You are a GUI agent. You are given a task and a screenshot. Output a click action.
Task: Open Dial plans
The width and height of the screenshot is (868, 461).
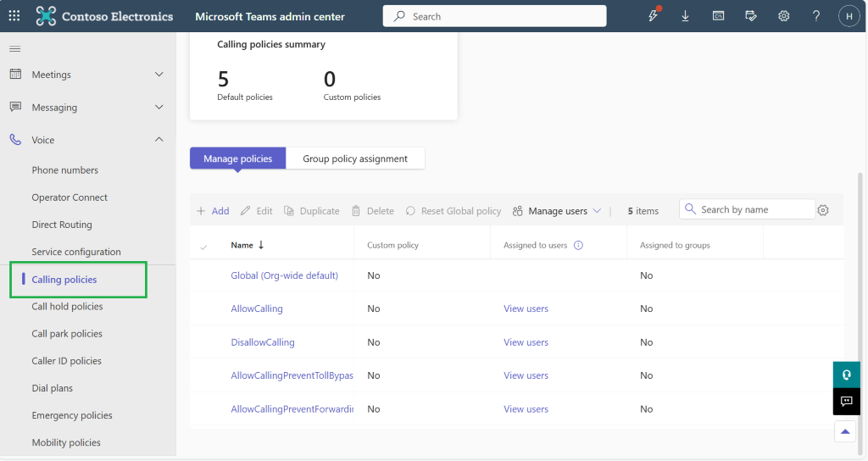(52, 388)
